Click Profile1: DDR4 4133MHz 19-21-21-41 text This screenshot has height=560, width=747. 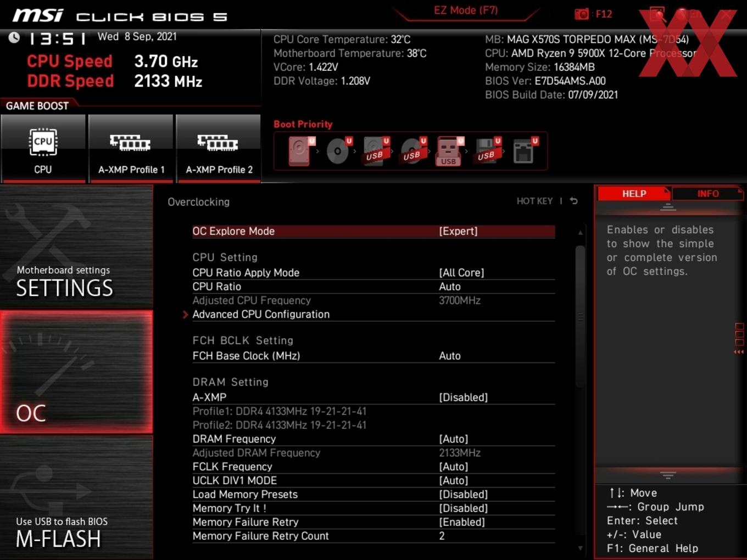[279, 411]
